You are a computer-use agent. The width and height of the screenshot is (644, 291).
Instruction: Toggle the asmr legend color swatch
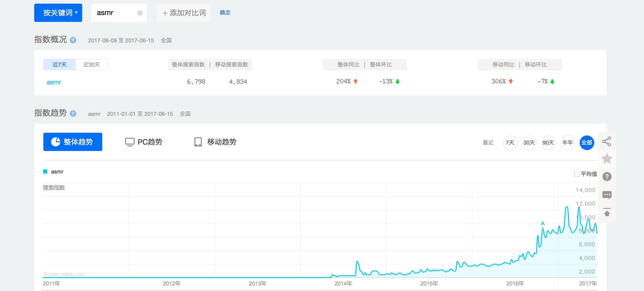click(45, 171)
